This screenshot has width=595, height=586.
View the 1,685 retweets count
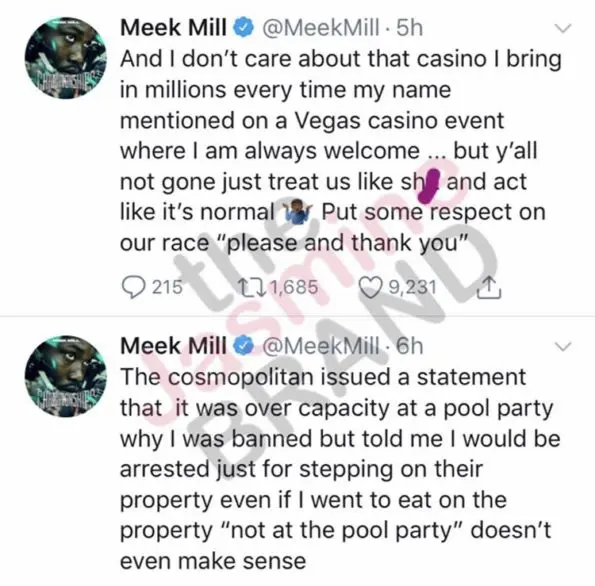294,287
